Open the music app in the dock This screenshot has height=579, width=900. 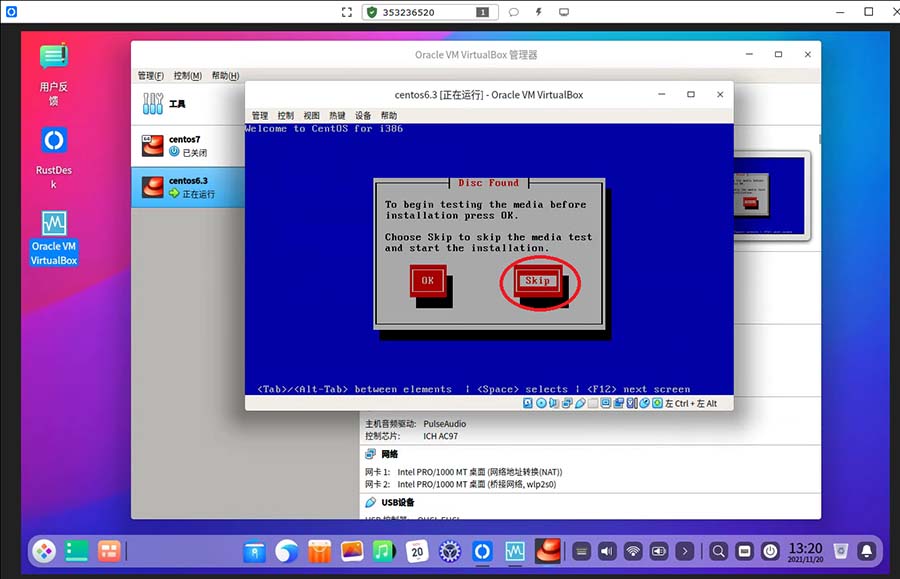tap(383, 550)
